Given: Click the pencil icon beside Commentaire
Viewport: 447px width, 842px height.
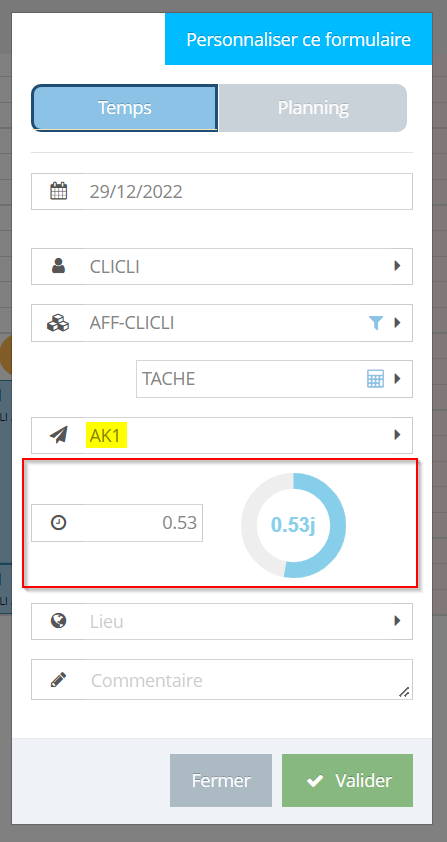Looking at the screenshot, I should [58, 680].
